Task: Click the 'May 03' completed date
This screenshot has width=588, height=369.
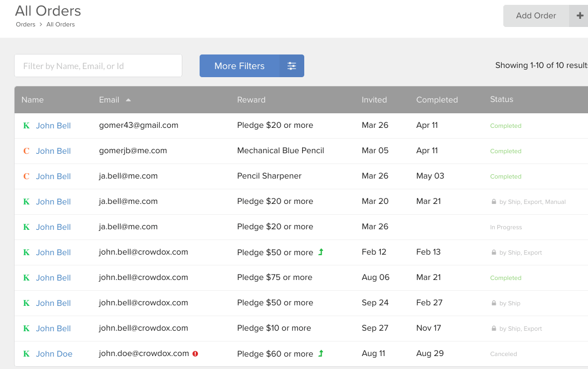Action: pyautogui.click(x=430, y=176)
